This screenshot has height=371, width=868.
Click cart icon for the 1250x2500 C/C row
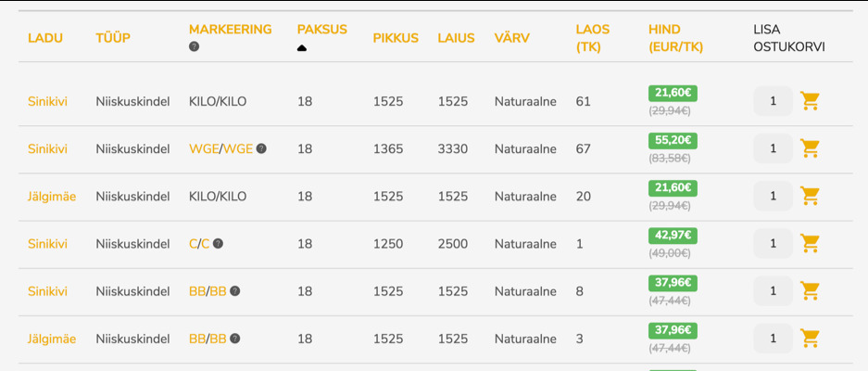[810, 243]
